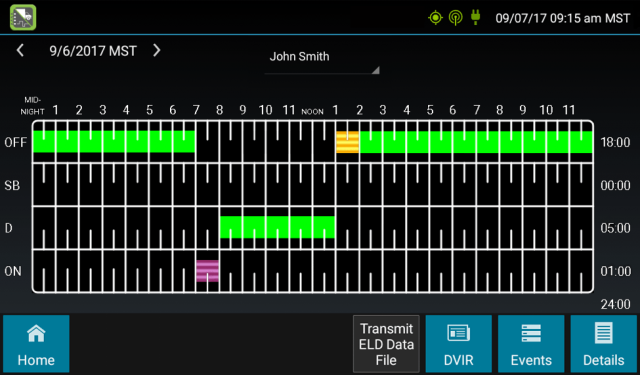Select the green driving segment

278,227
